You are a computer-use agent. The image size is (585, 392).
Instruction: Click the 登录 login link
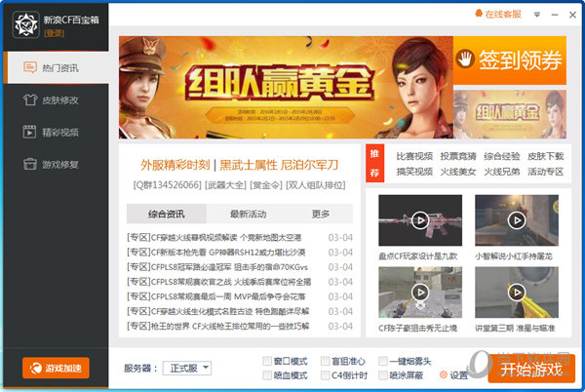(54, 33)
